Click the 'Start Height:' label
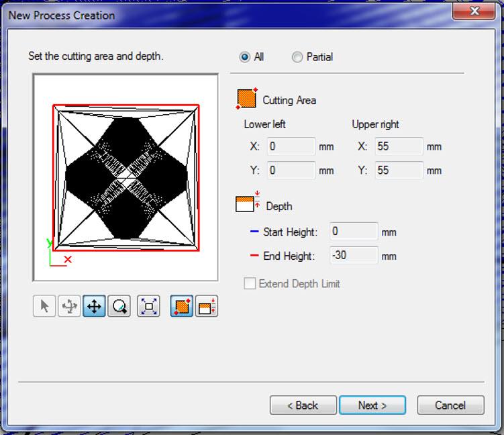The height and width of the screenshot is (435, 504). (290, 232)
